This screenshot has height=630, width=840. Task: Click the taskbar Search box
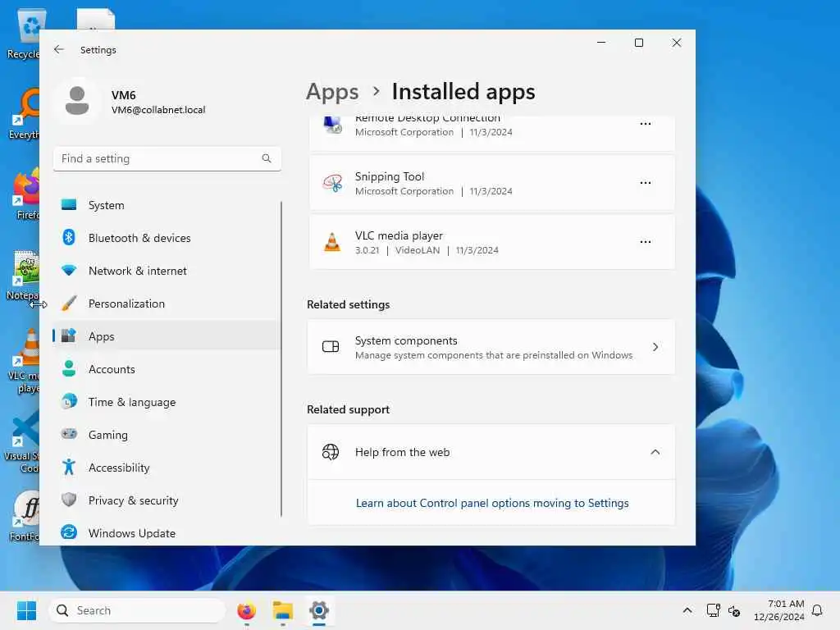[137, 610]
